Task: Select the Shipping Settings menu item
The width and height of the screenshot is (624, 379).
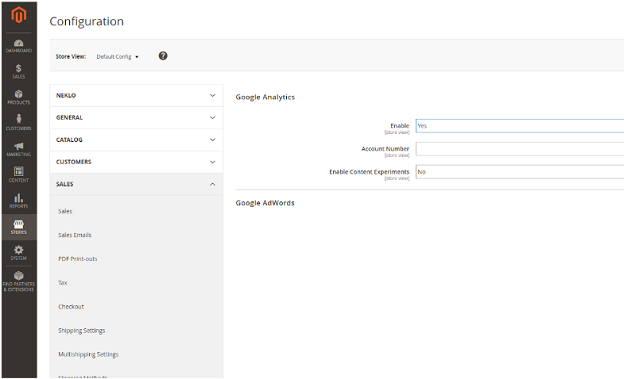Action: [82, 331]
